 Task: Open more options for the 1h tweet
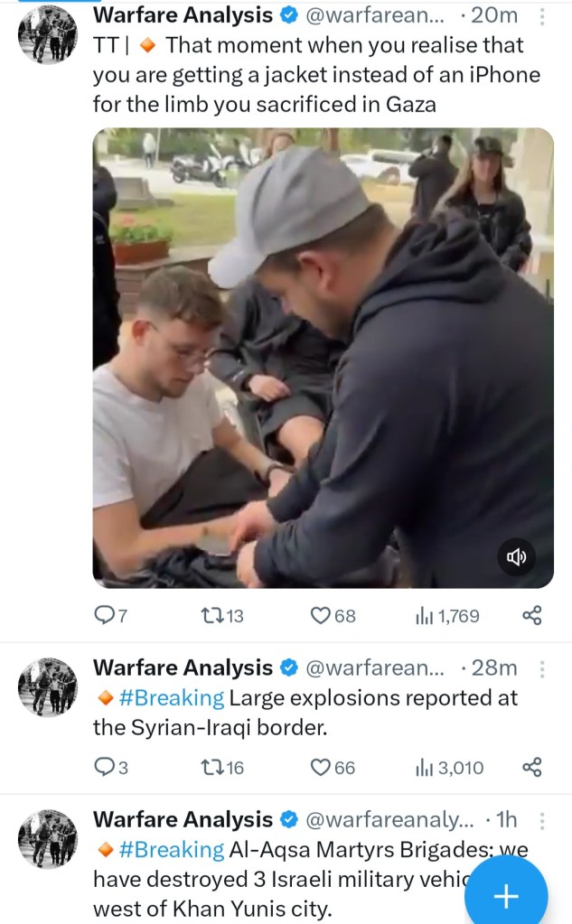click(541, 821)
